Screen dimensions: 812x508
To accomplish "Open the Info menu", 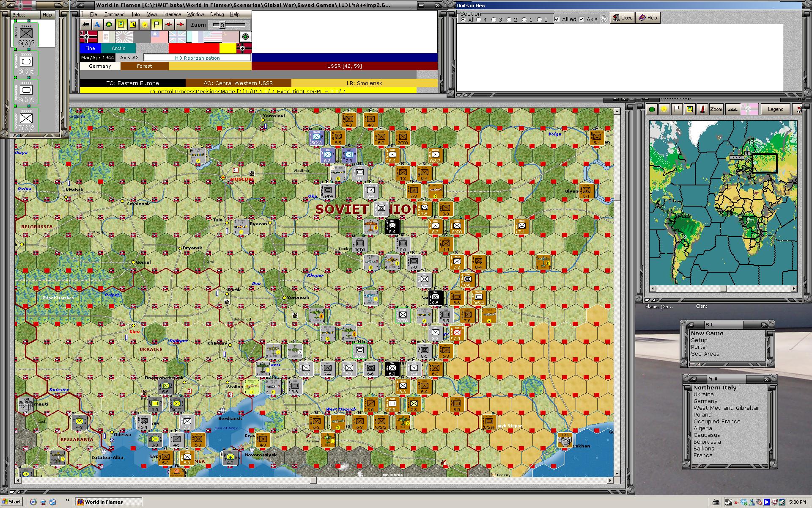I will pyautogui.click(x=135, y=14).
